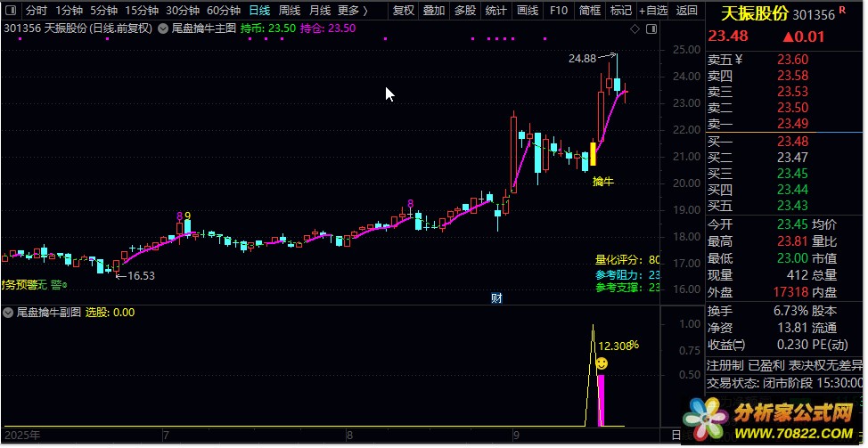This screenshot has width=868, height=448.
Task: Click the diamond icon above the main chart
Action: (635, 29)
